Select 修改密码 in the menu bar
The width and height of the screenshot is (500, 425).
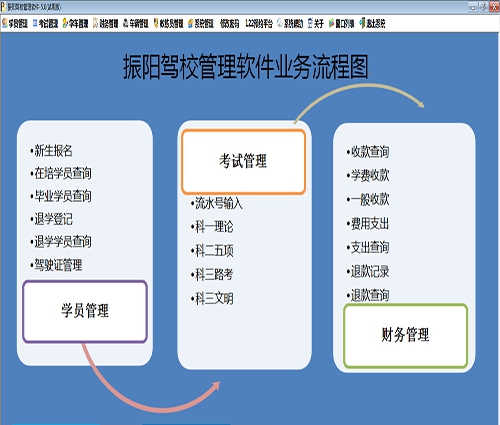click(229, 24)
